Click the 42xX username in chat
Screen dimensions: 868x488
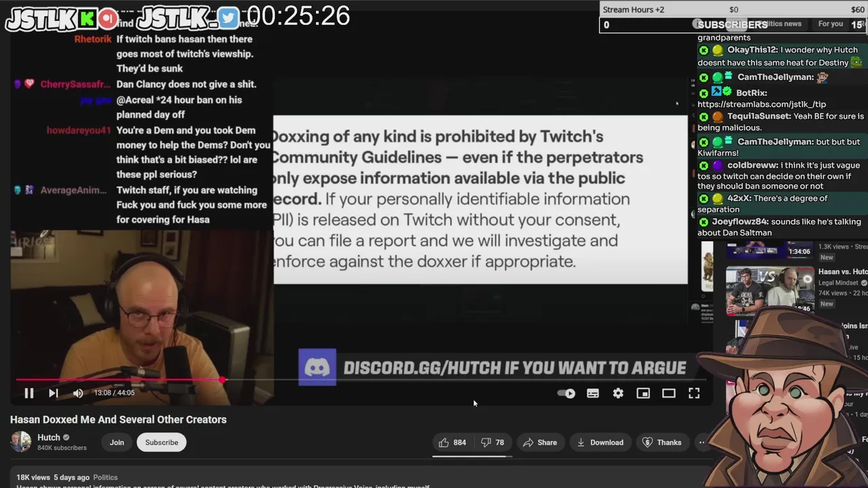coord(738,199)
